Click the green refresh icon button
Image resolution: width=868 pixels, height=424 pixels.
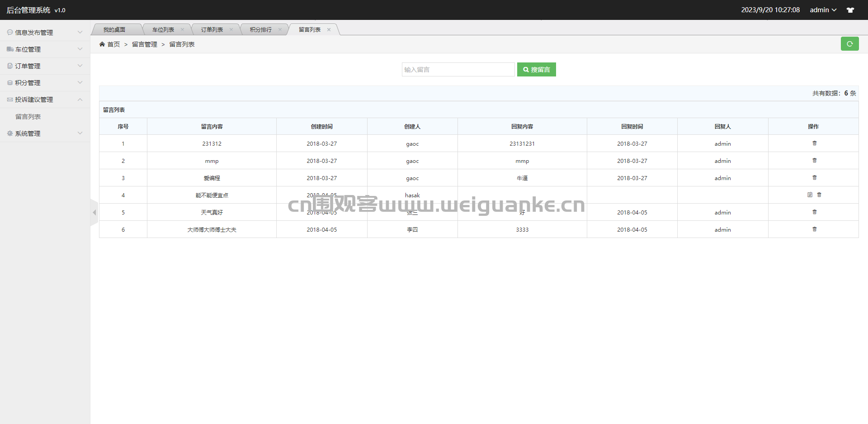[x=849, y=44]
